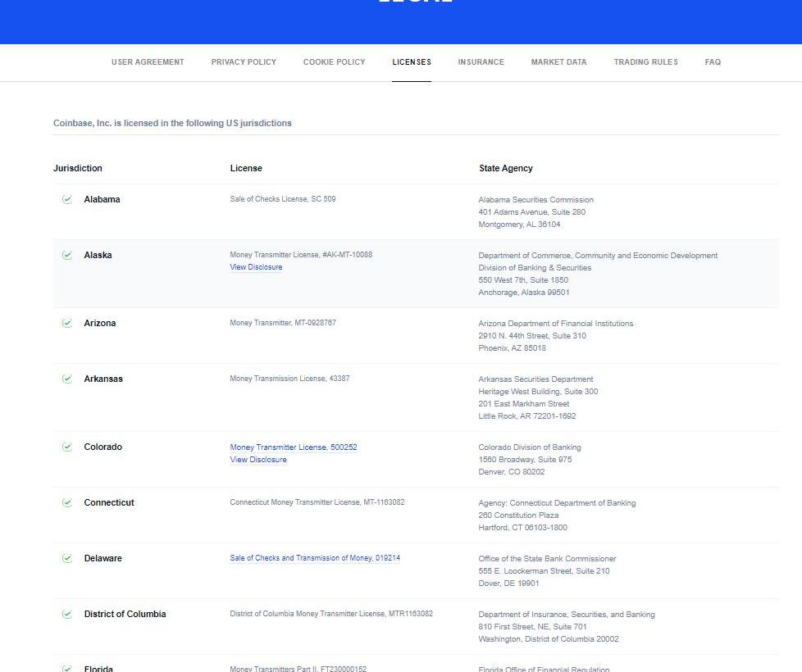
Task: Click View Disclosure under Colorado license
Action: pyautogui.click(x=258, y=460)
